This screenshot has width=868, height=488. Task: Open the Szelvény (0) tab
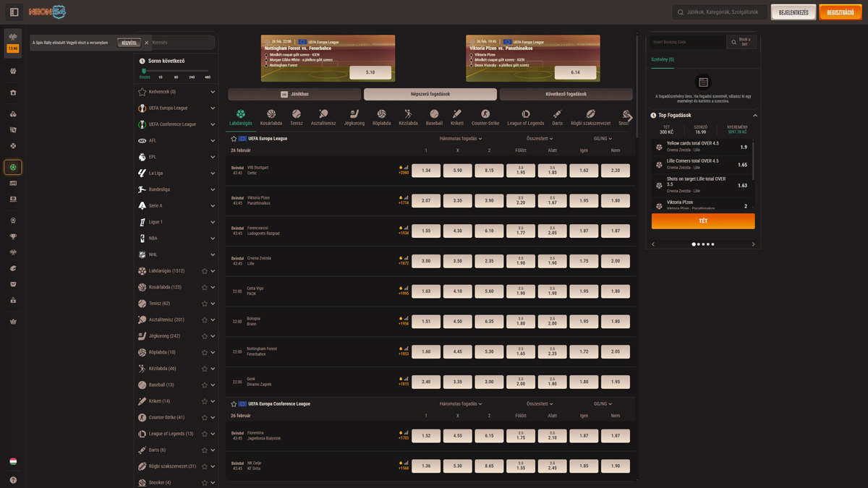pyautogui.click(x=662, y=60)
